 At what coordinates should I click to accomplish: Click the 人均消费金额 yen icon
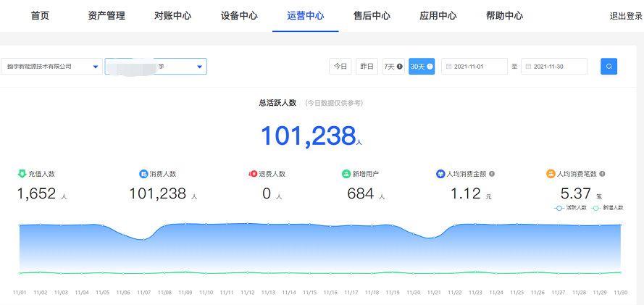440,174
